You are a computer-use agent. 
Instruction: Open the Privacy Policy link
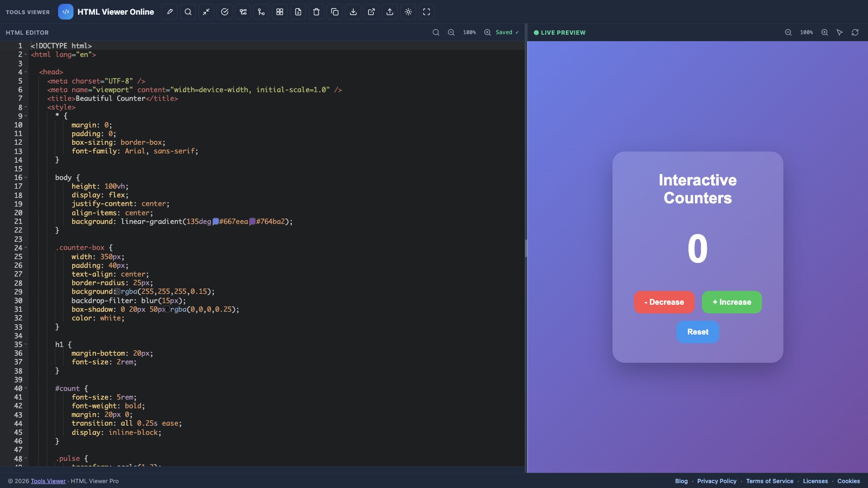[x=717, y=481]
